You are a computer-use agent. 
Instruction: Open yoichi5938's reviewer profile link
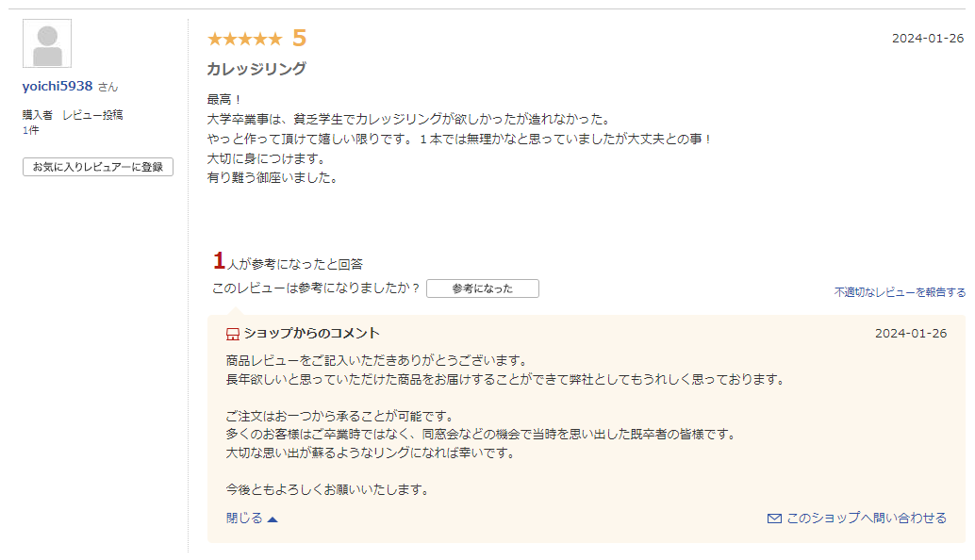click(58, 86)
